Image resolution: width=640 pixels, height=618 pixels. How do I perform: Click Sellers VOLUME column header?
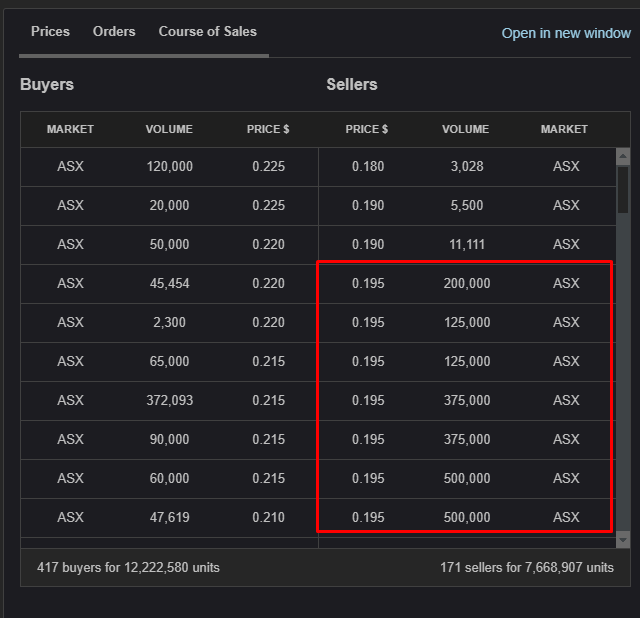466,129
